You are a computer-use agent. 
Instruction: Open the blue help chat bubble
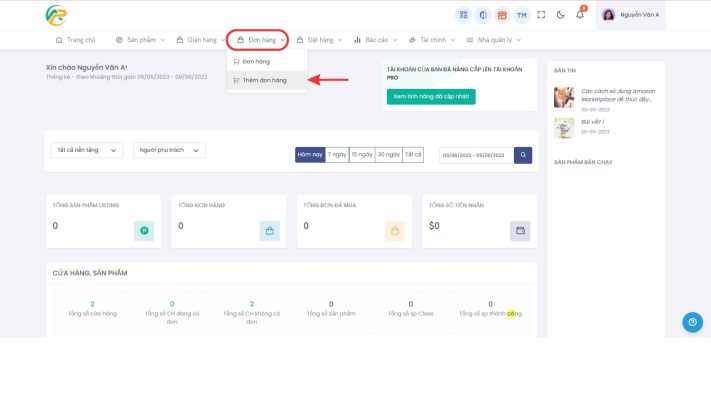click(692, 322)
